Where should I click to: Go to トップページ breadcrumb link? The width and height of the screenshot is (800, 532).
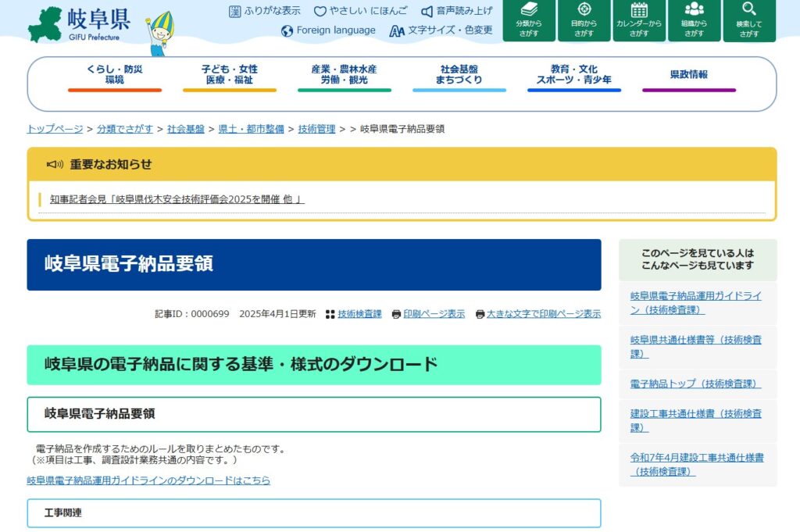tap(55, 129)
